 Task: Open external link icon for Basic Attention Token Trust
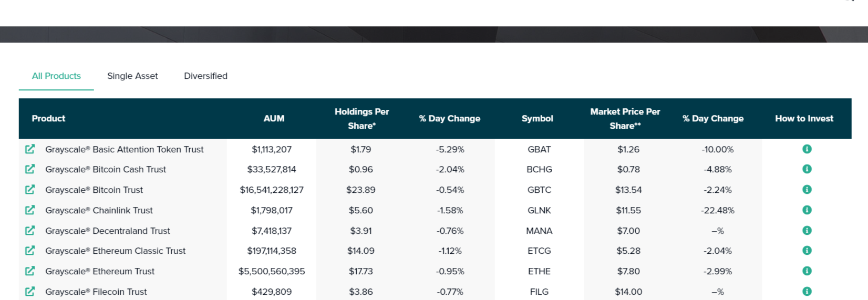tap(30, 149)
